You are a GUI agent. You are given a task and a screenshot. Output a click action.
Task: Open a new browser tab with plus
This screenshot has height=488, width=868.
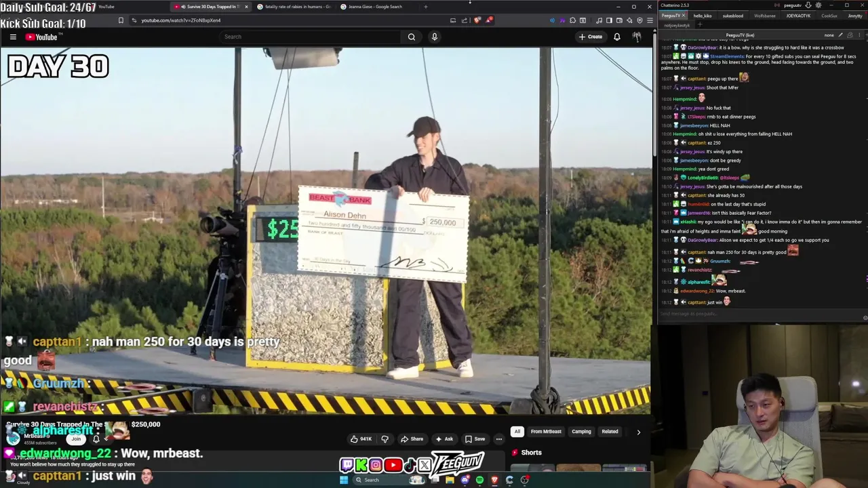tap(425, 7)
